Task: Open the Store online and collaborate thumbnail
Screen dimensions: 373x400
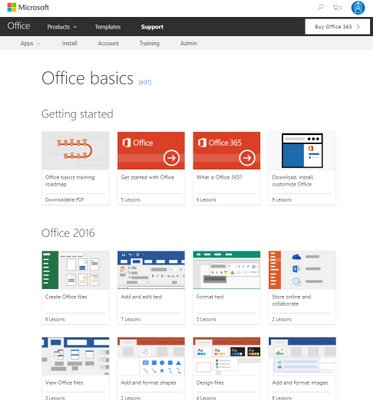Action: tap(302, 270)
